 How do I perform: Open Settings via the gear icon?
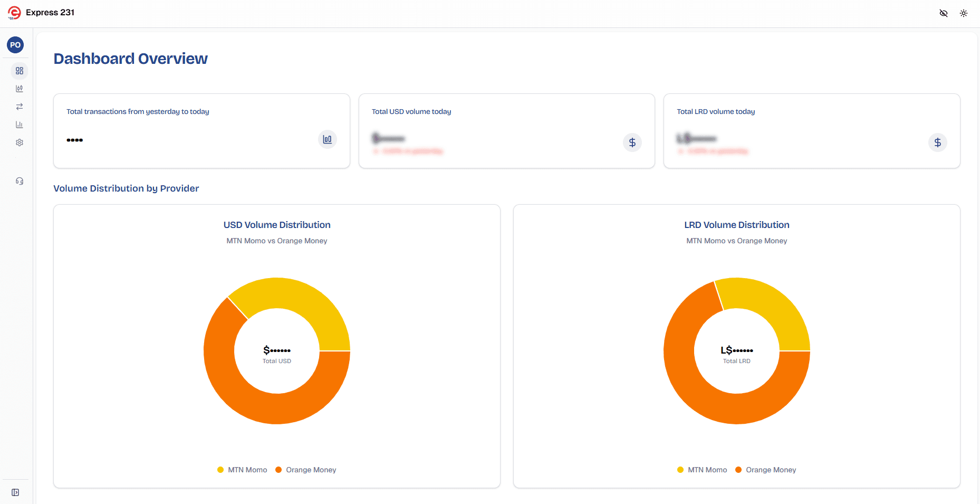click(19, 142)
